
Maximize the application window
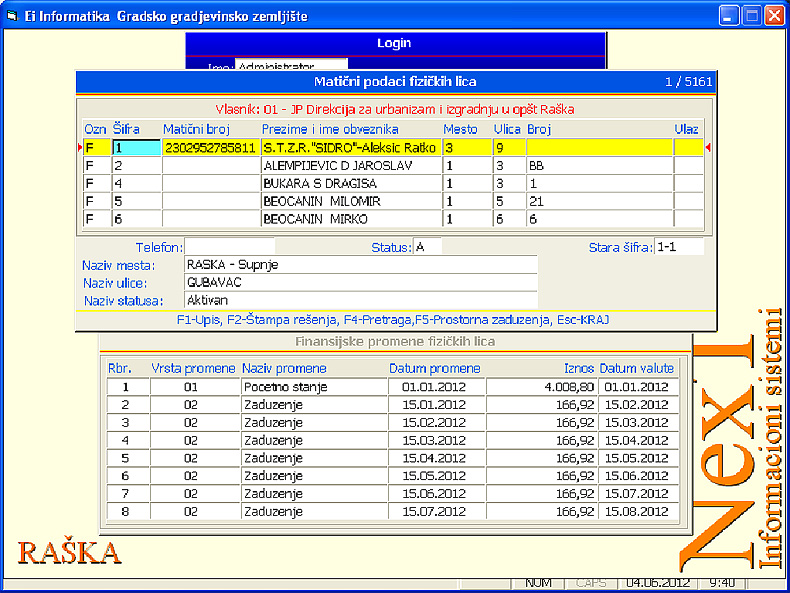click(750, 15)
